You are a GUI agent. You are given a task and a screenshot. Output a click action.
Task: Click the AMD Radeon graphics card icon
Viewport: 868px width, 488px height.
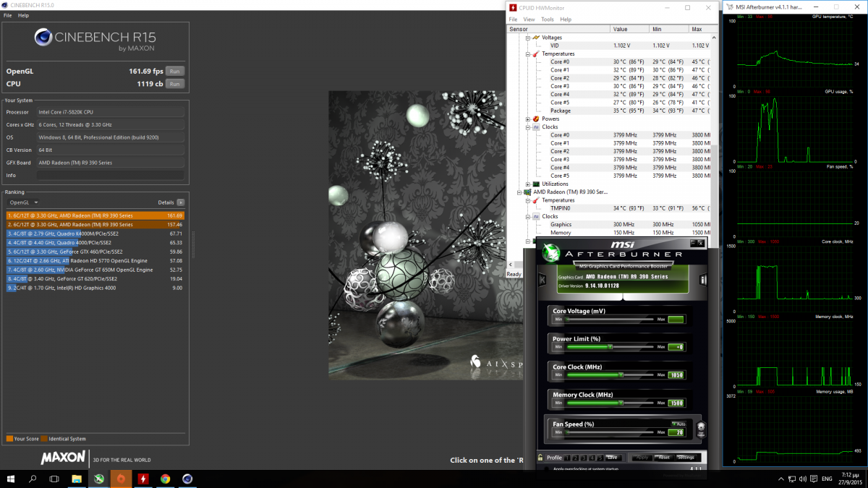click(x=529, y=192)
